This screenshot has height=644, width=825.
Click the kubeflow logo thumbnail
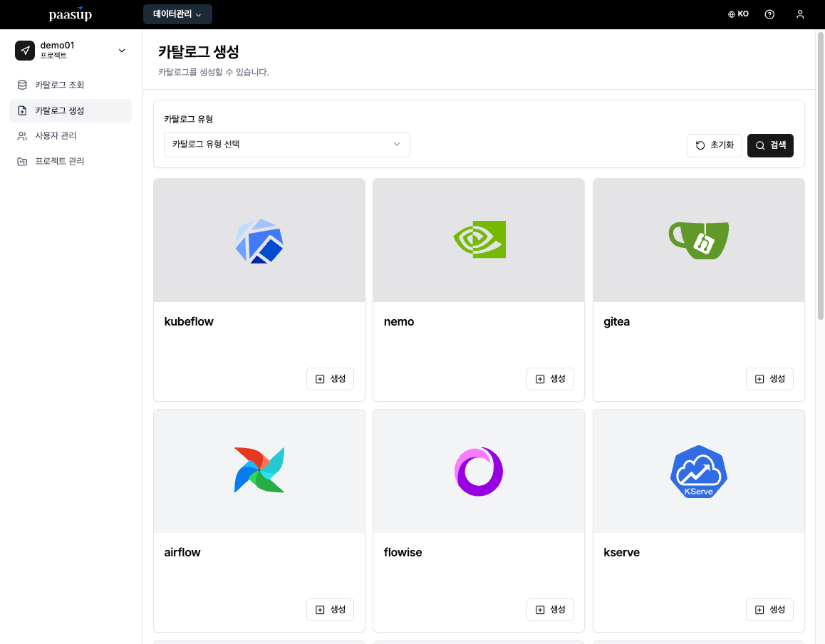click(x=259, y=241)
